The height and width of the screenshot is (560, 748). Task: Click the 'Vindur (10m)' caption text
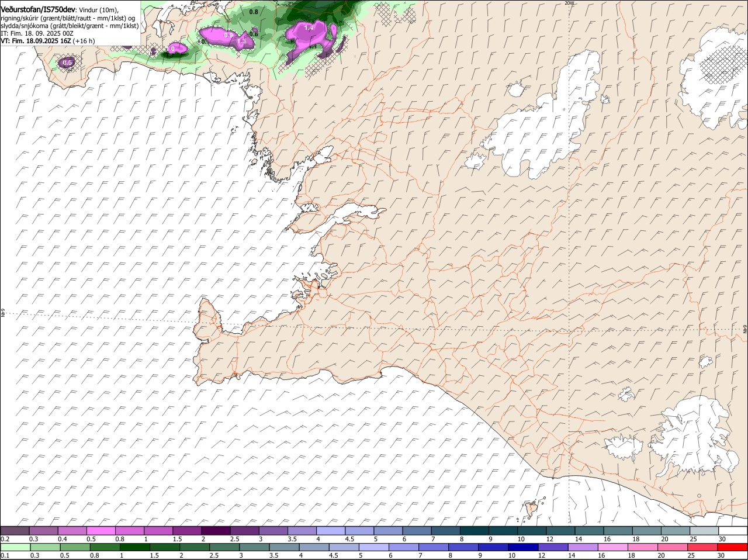point(99,11)
